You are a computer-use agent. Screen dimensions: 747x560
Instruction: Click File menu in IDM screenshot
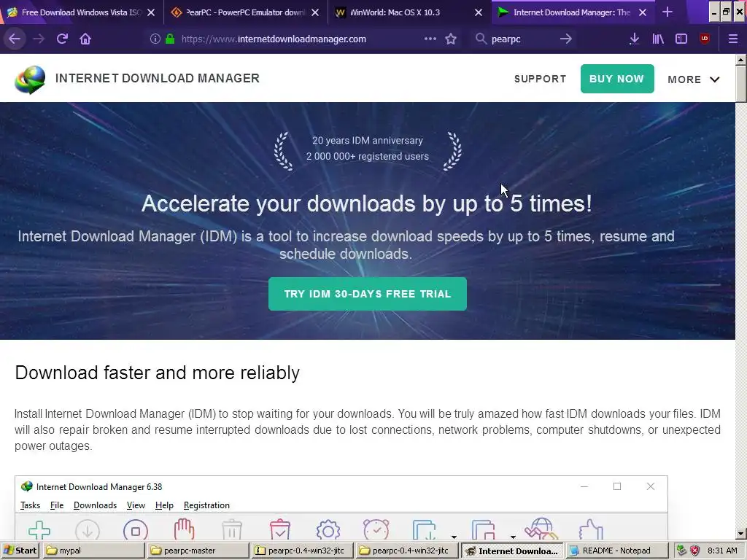(x=57, y=505)
